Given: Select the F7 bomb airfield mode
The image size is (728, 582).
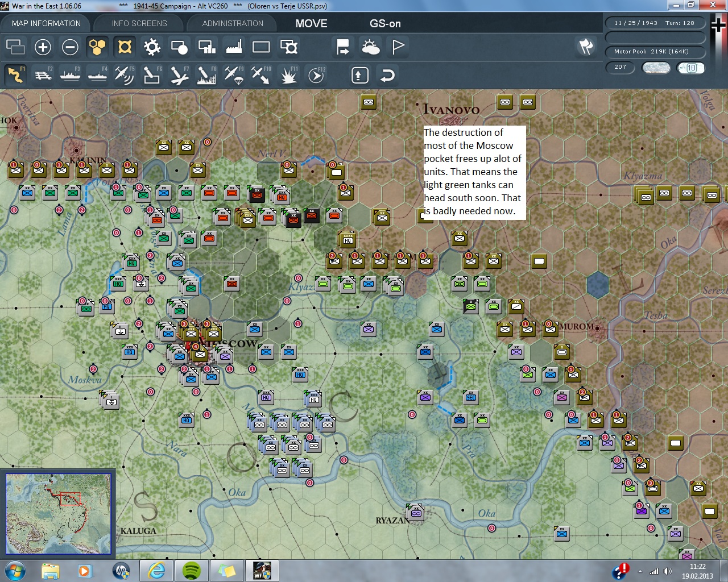Looking at the screenshot, I should coord(179,75).
